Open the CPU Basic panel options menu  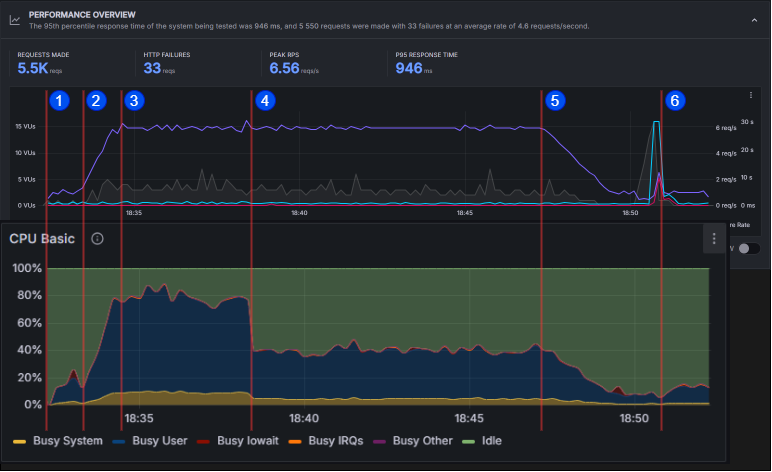(713, 238)
